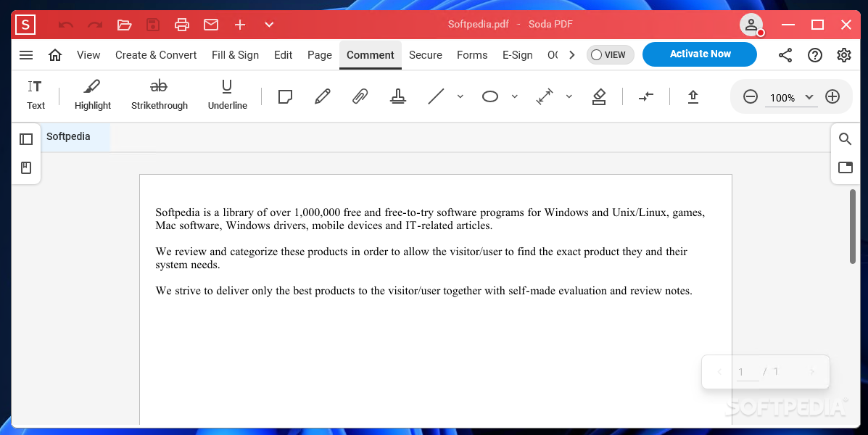This screenshot has width=868, height=435.
Task: Select the Softpedia document tab
Action: 76,137
